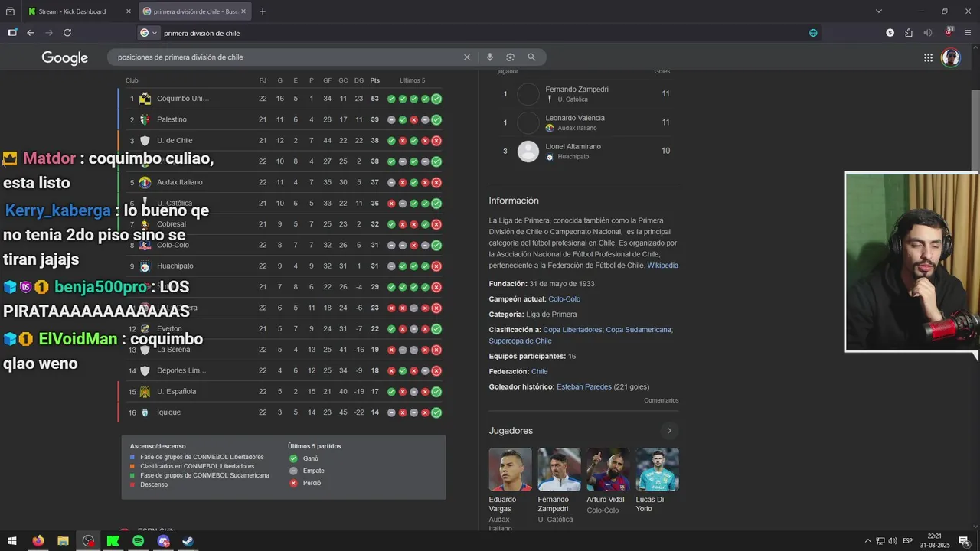980x551 pixels.
Task: Open Arturo Vidal player thumbnail
Action: click(x=608, y=469)
